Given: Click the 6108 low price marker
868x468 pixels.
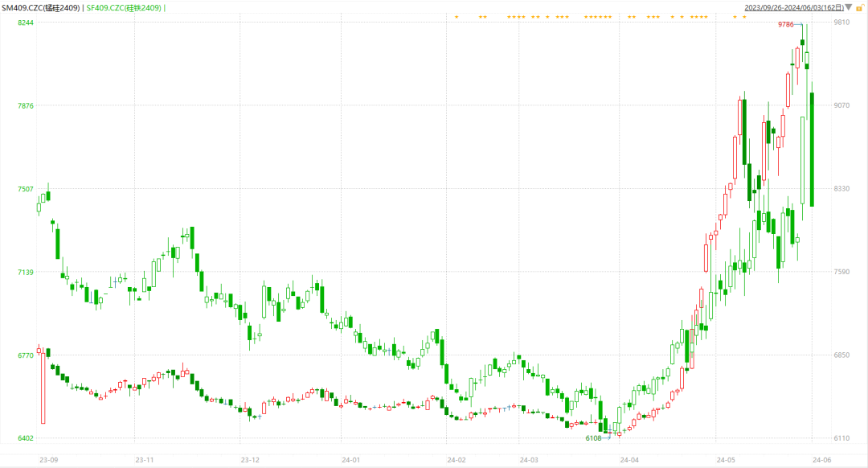Looking at the screenshot, I should pyautogui.click(x=593, y=438).
